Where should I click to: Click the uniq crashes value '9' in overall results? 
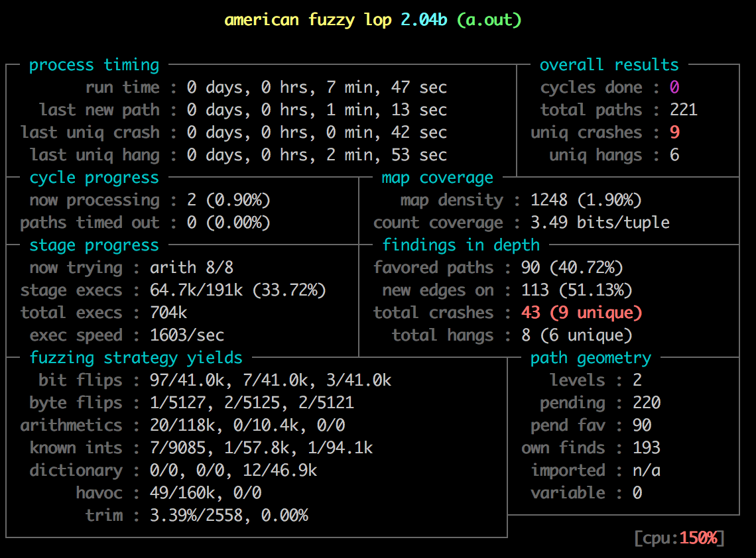pyautogui.click(x=674, y=133)
